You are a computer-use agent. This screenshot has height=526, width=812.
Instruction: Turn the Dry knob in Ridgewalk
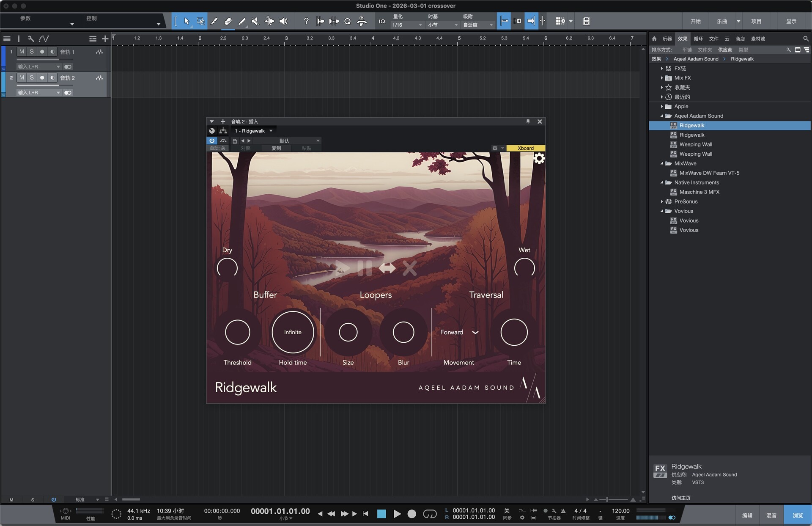227,268
